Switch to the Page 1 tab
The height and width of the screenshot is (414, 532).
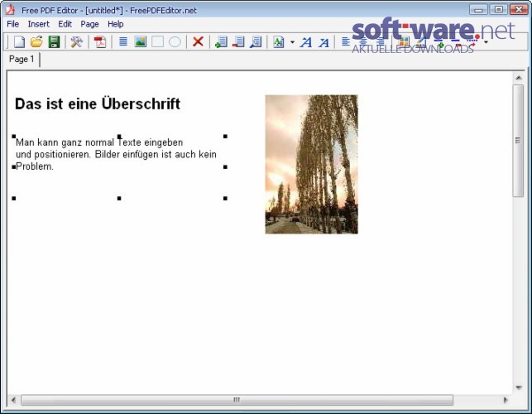point(22,59)
